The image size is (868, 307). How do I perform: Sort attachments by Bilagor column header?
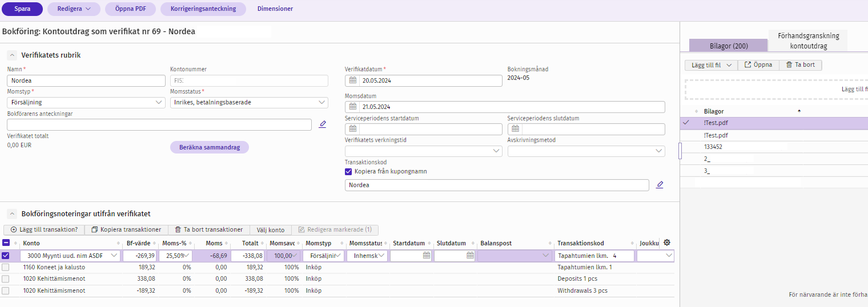click(714, 111)
